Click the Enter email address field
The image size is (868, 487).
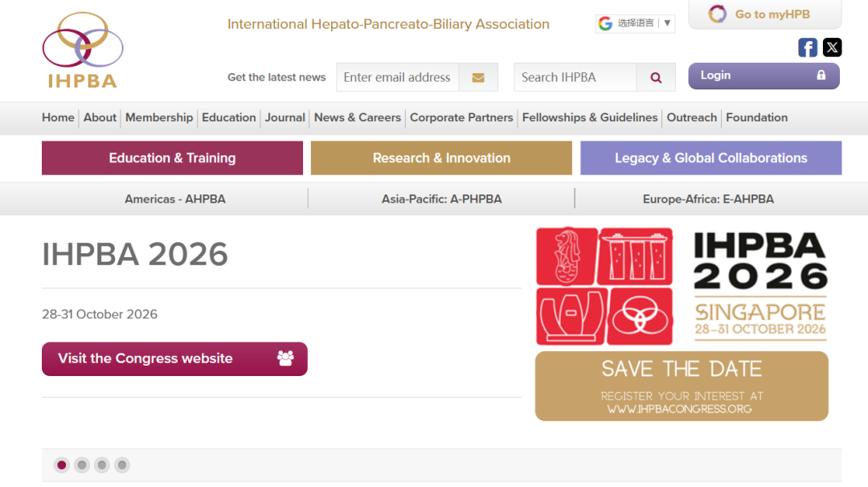pyautogui.click(x=397, y=78)
